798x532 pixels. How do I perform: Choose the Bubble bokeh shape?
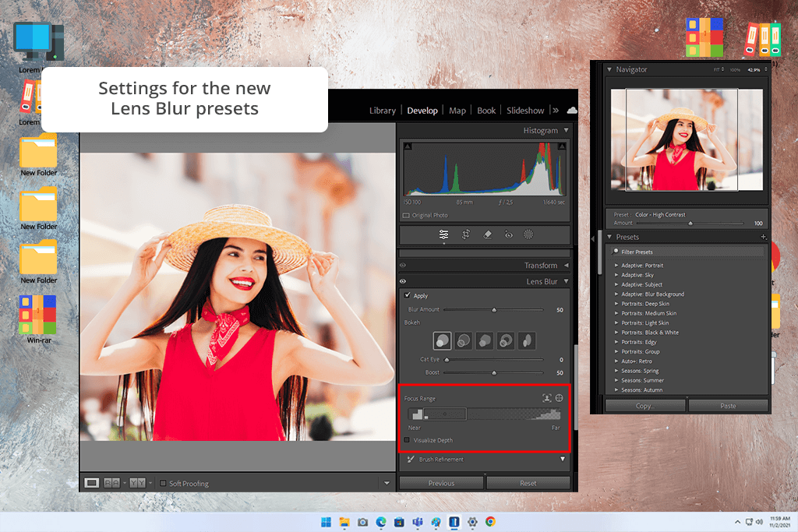point(463,340)
